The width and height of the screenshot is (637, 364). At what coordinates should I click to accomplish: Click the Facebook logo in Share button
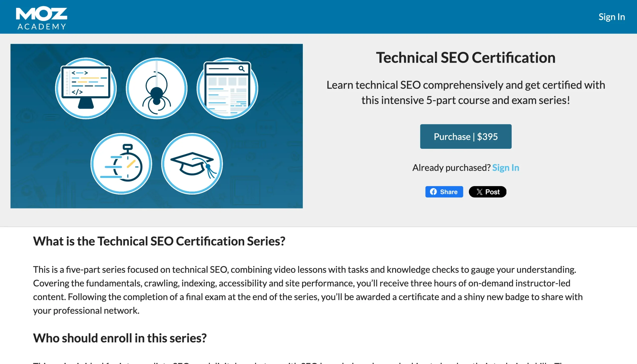[x=433, y=192]
